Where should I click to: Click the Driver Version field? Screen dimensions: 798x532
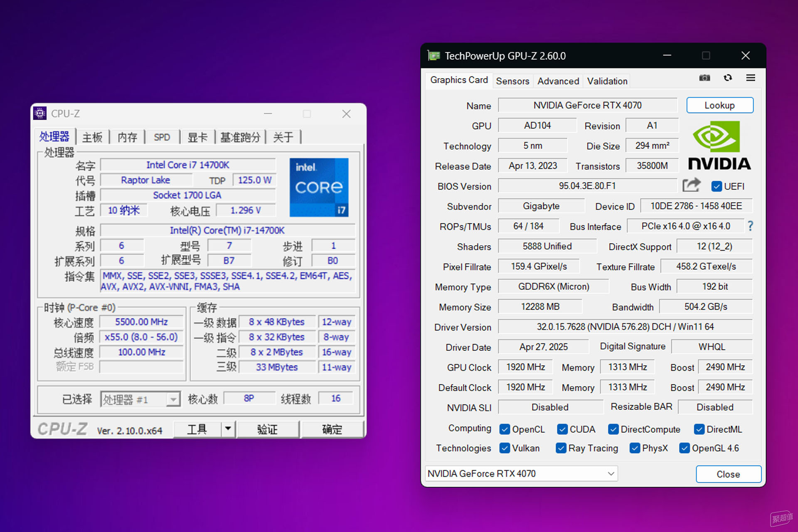625,327
